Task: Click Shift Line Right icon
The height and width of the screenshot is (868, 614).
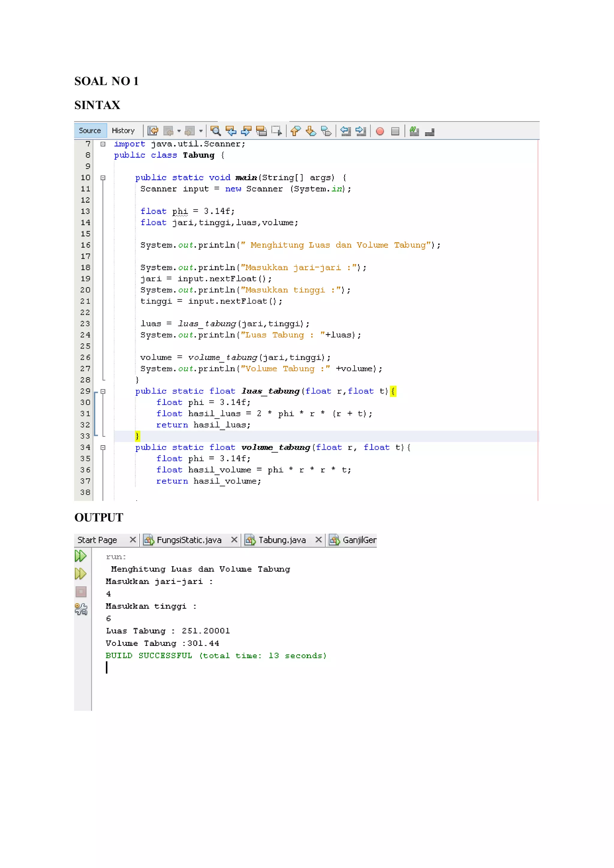Action: tap(361, 131)
